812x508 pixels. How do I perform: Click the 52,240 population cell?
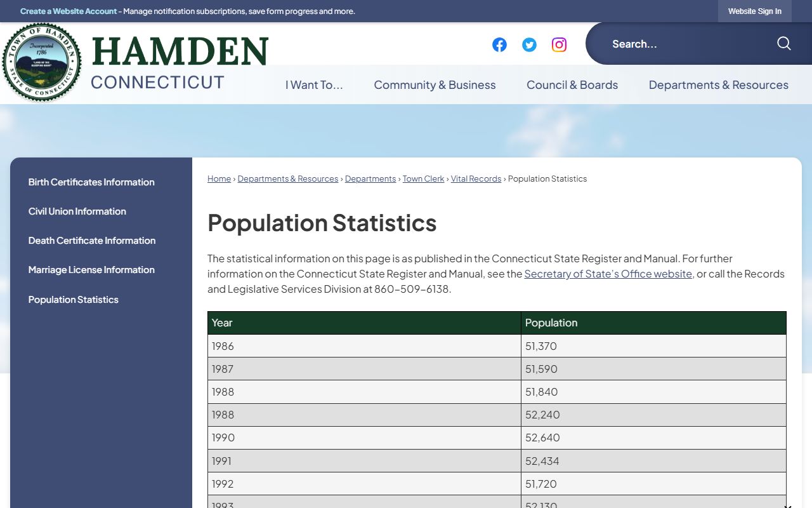click(x=653, y=415)
